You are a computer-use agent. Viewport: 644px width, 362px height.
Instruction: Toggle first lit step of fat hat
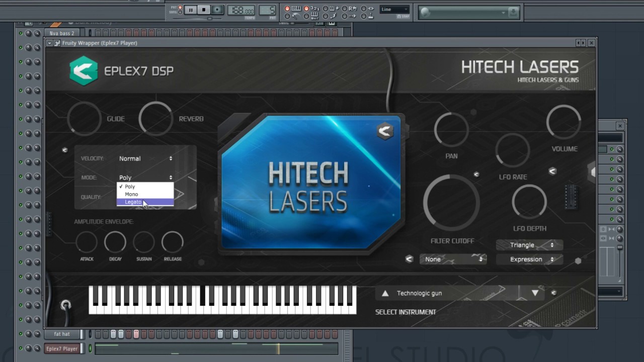click(x=113, y=334)
